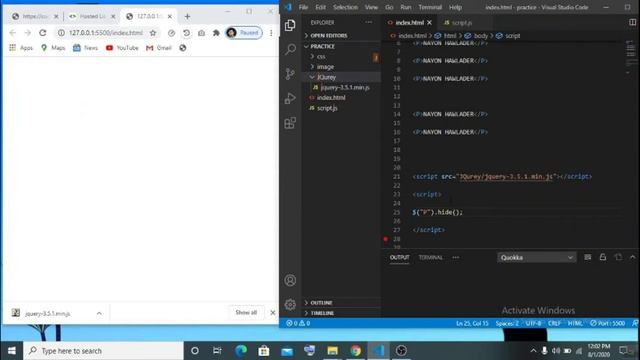
Task: Open the Run and Debug view
Action: click(290, 98)
